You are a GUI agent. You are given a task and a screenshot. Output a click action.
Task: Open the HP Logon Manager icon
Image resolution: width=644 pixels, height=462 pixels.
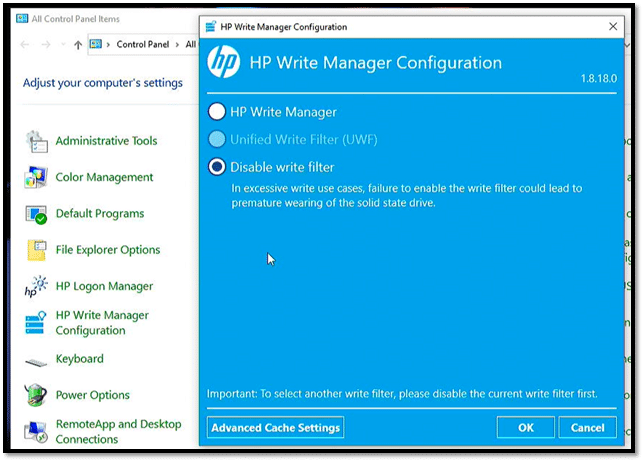coord(36,286)
